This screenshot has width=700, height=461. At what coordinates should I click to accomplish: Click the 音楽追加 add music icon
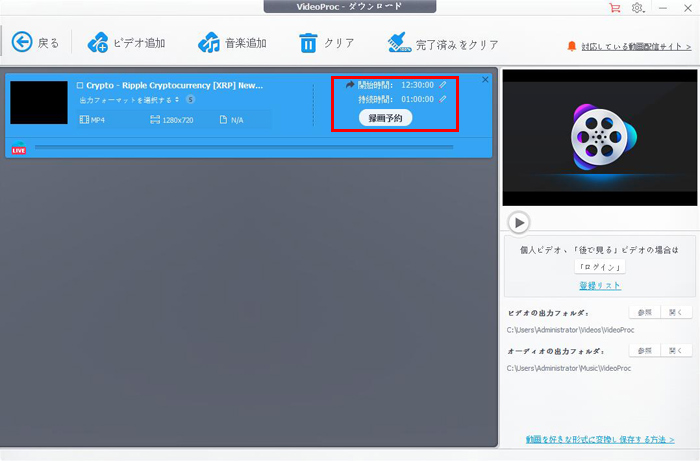[209, 43]
